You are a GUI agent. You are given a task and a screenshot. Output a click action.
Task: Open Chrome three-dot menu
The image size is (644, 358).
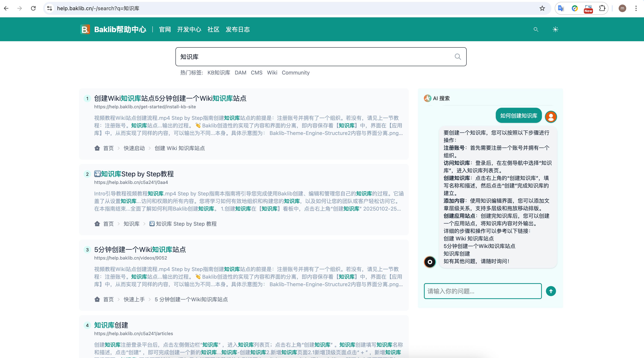[x=636, y=9]
